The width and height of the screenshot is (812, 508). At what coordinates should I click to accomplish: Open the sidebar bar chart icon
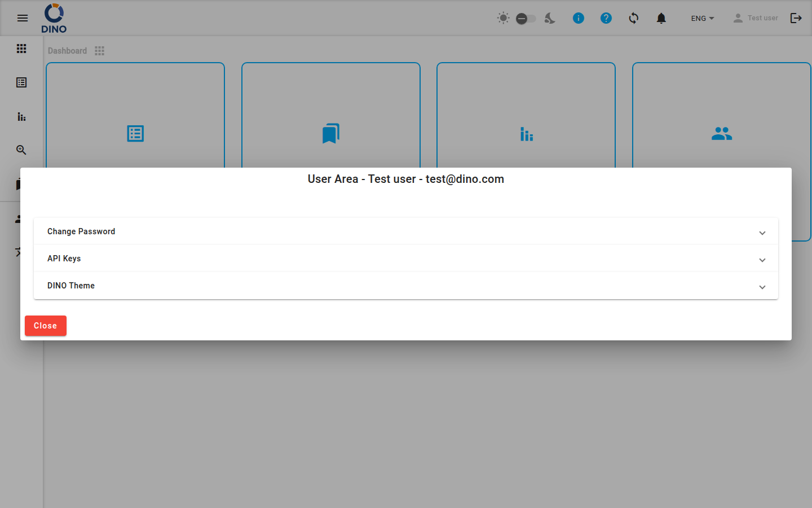(x=21, y=116)
